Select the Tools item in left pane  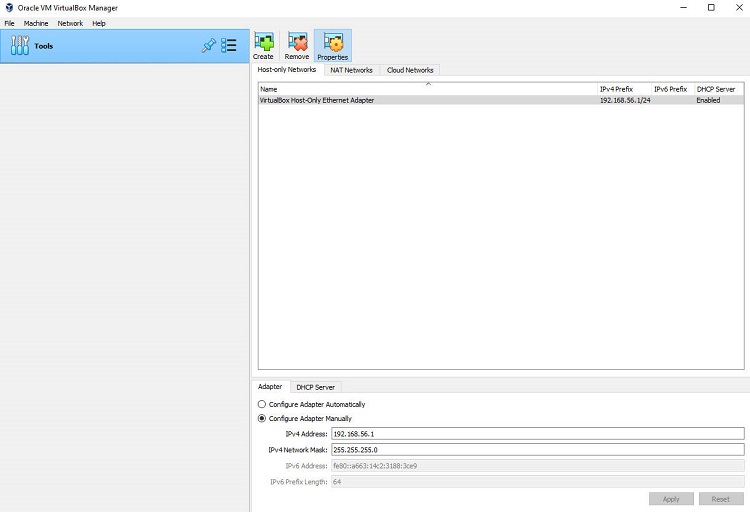click(x=124, y=46)
